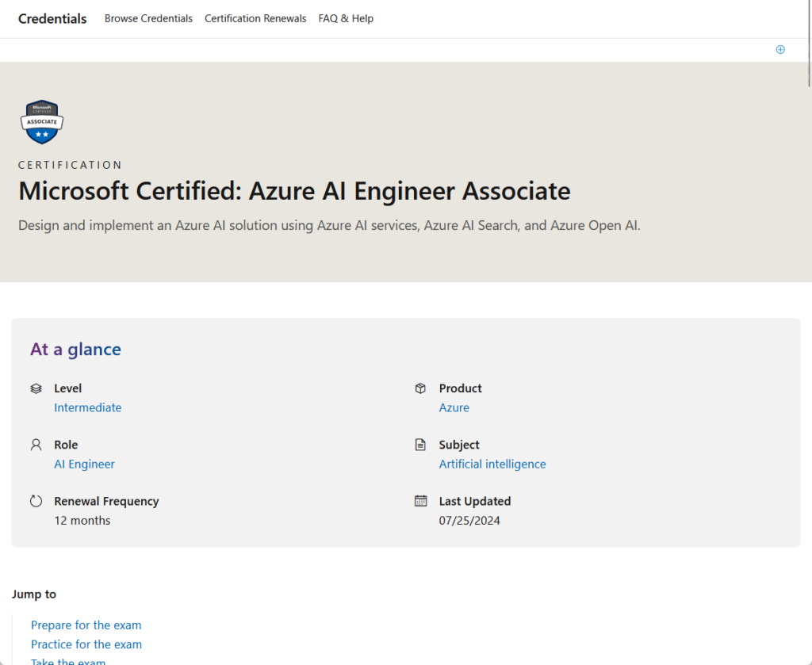Click the Role person icon
The width and height of the screenshot is (812, 665).
36,445
